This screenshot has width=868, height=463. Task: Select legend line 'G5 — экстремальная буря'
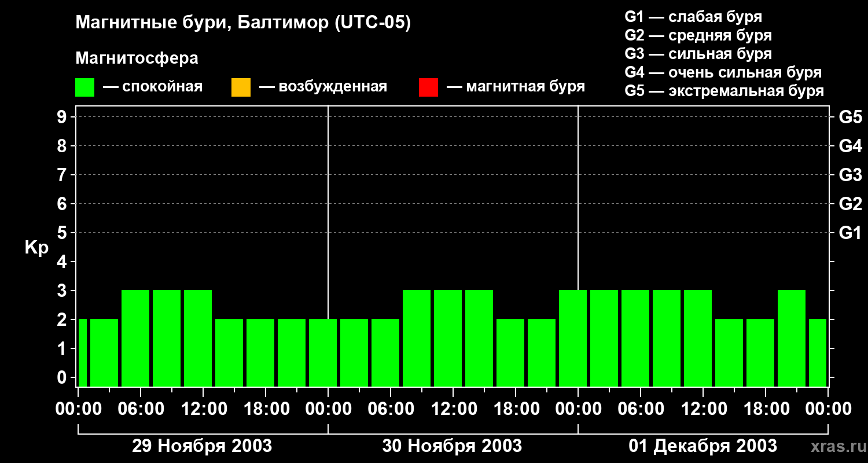724,91
